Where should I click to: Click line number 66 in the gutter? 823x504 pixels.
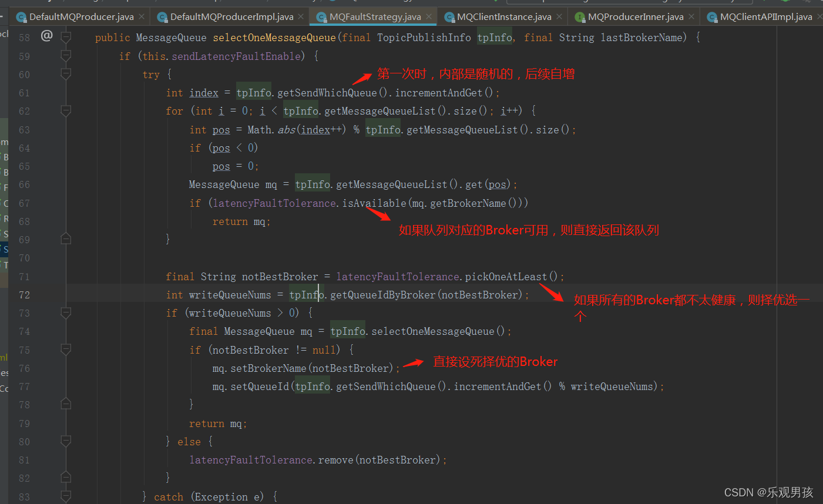tap(24, 184)
